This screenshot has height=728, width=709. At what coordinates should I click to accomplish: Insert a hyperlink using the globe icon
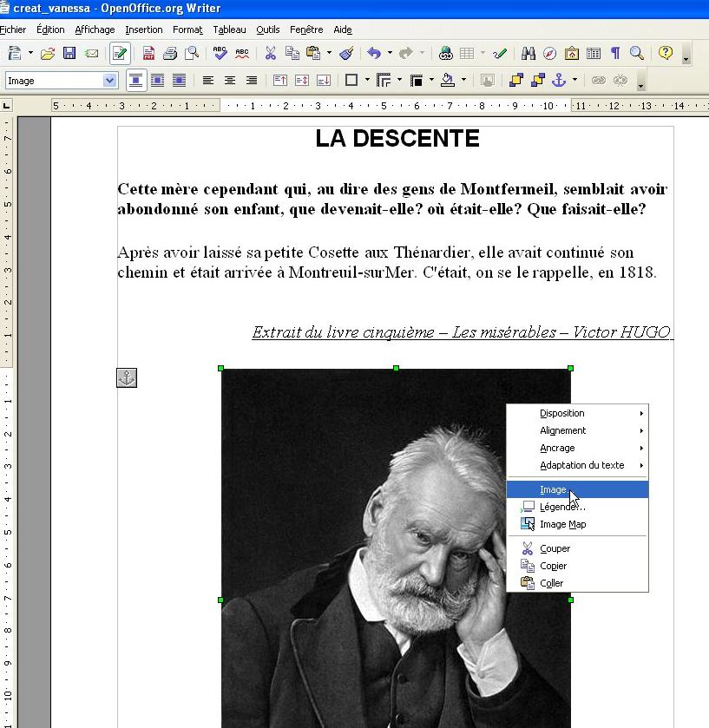click(x=446, y=54)
